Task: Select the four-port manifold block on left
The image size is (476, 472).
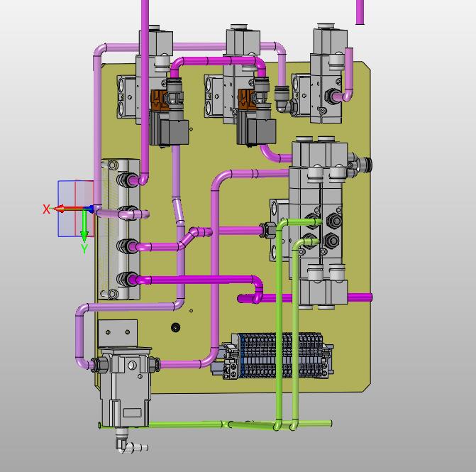Action: [x=120, y=229]
